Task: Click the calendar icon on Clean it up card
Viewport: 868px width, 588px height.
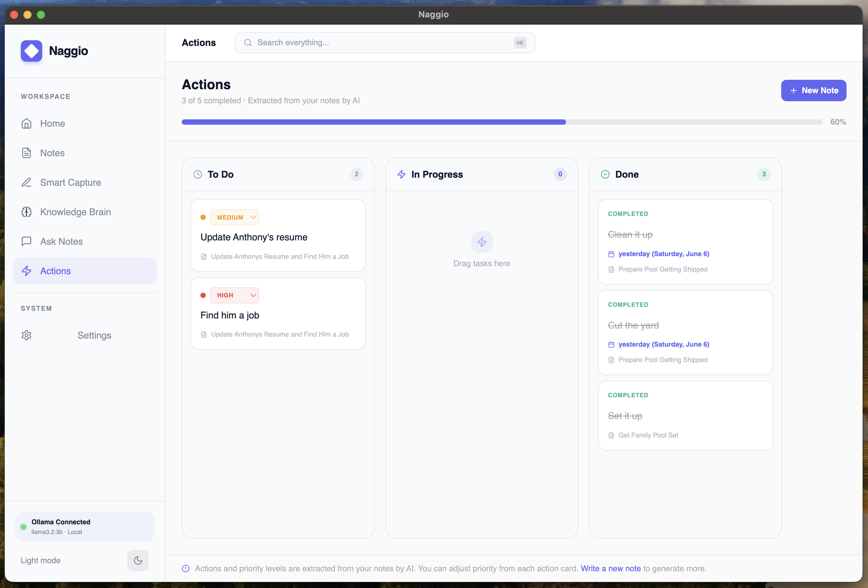Action: click(x=611, y=254)
